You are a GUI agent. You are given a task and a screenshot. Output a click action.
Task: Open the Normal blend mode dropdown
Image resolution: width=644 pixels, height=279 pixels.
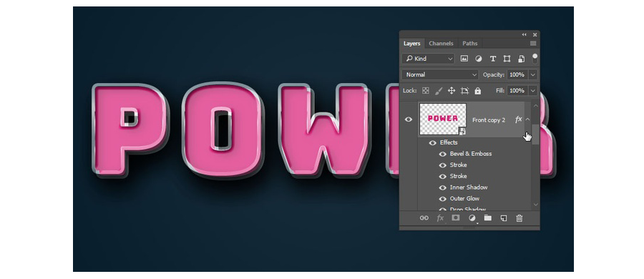(x=440, y=75)
